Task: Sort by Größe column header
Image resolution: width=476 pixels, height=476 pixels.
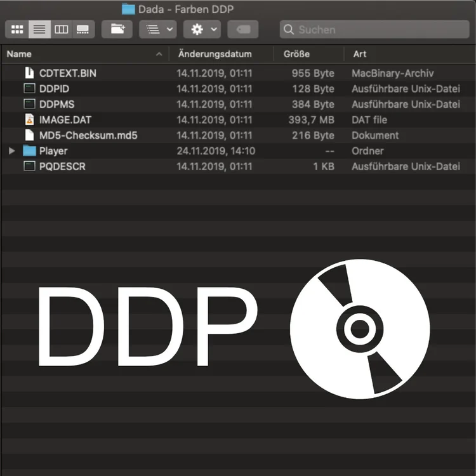Action: click(x=296, y=54)
